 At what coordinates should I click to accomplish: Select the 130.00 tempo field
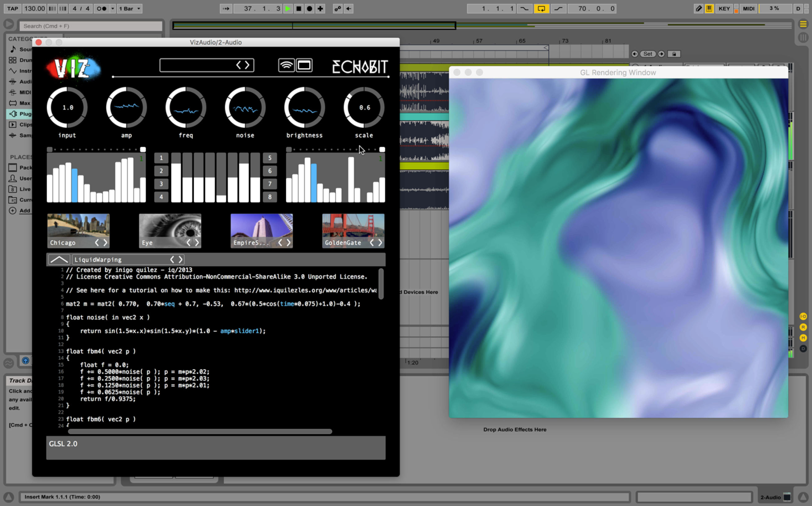(x=34, y=9)
